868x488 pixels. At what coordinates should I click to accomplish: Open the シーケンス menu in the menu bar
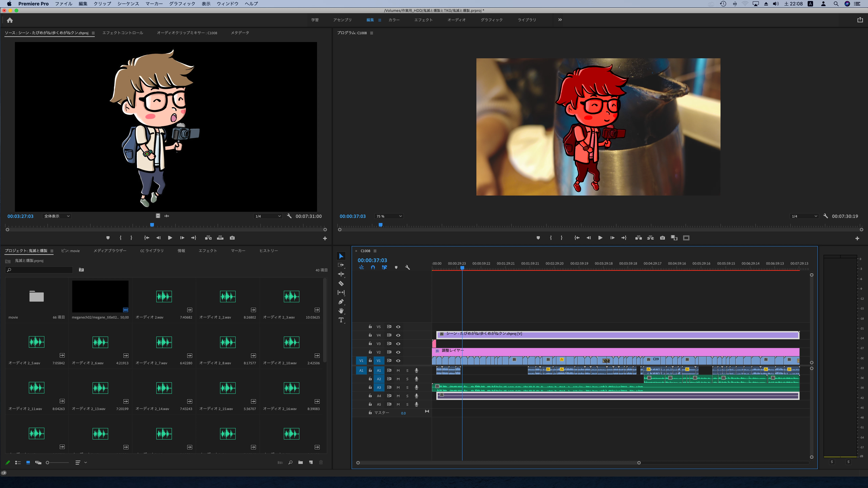click(128, 4)
